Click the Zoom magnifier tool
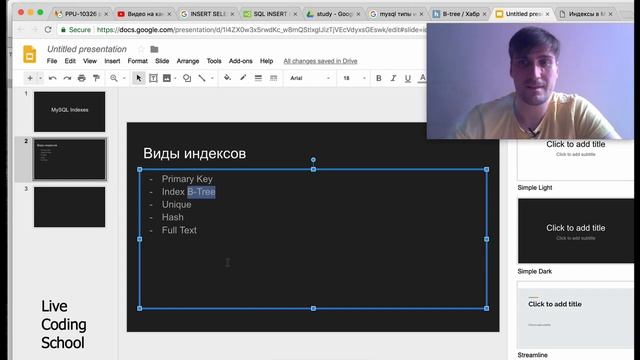 point(113,78)
